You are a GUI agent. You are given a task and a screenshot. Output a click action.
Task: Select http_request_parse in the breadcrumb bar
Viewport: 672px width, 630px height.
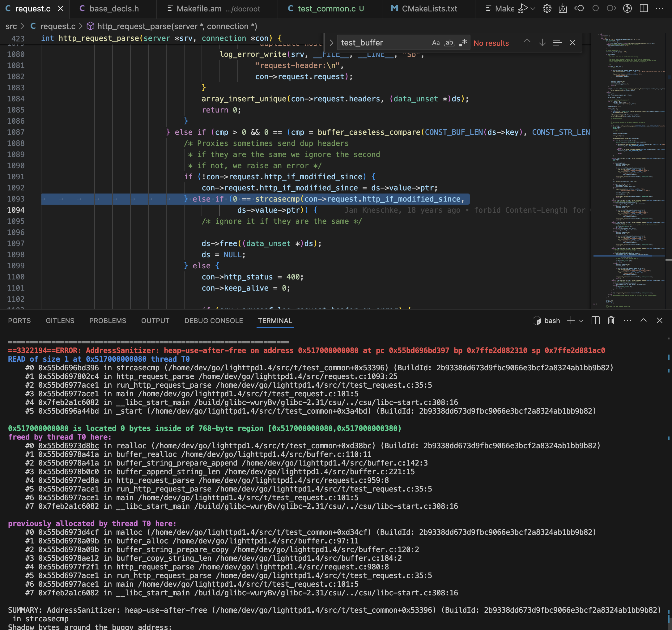coord(177,26)
